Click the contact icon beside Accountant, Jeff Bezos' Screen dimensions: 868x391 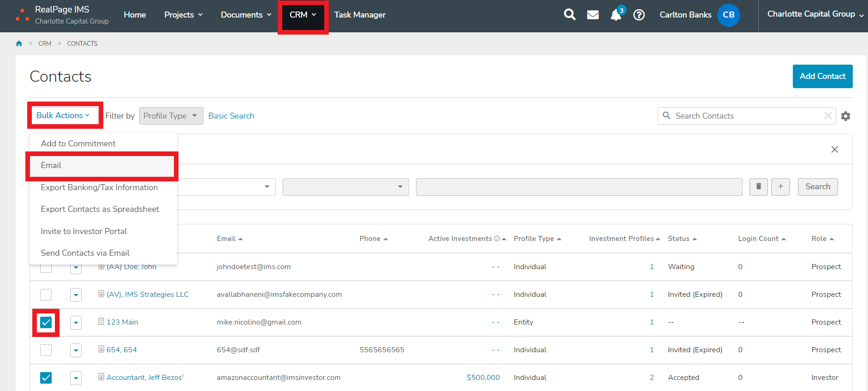click(x=101, y=377)
